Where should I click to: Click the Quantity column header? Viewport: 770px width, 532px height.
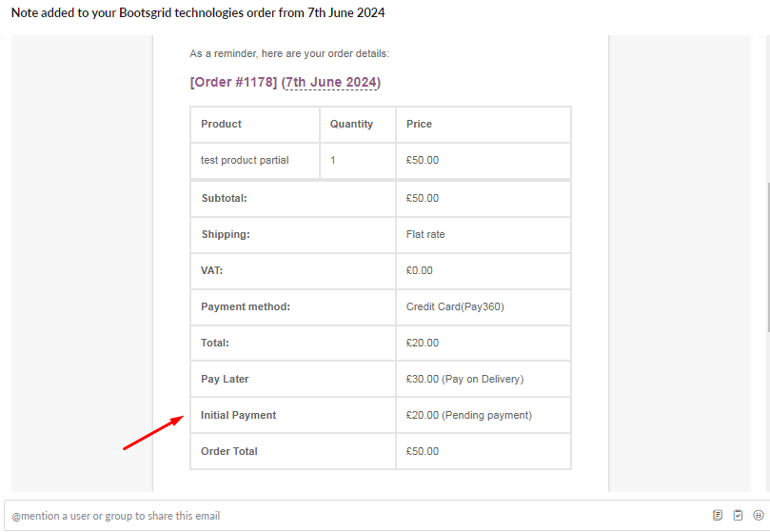point(358,124)
